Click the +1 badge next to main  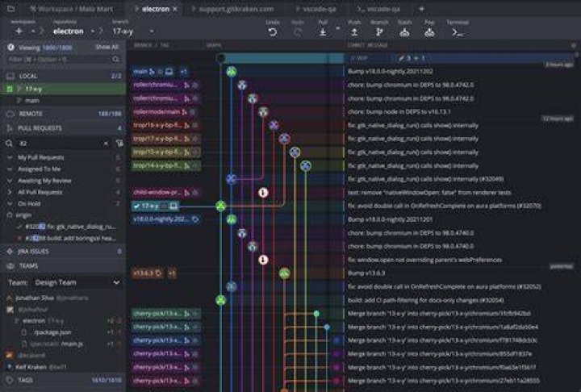point(183,72)
